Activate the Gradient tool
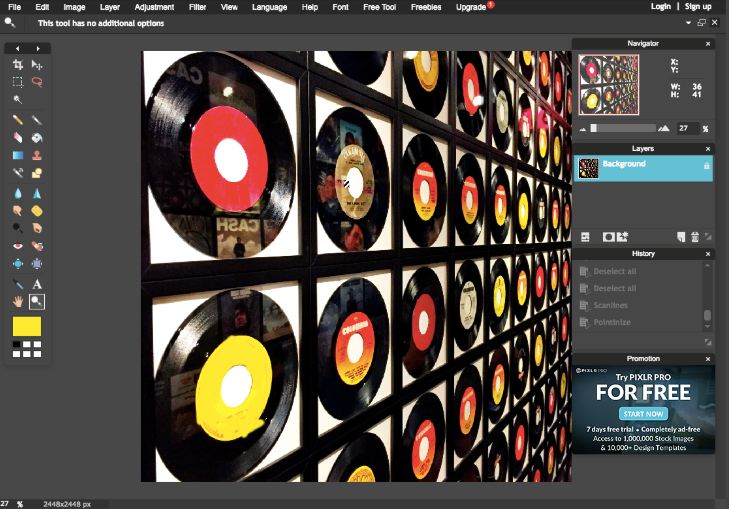729x509 pixels. coord(18,155)
